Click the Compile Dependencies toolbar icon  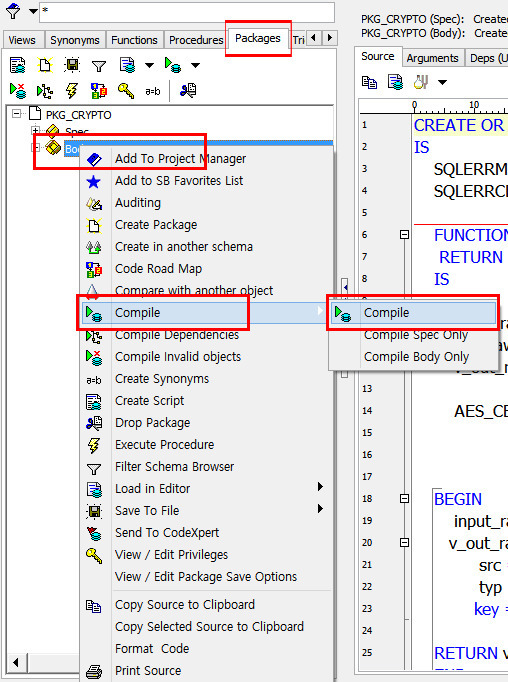point(45,90)
